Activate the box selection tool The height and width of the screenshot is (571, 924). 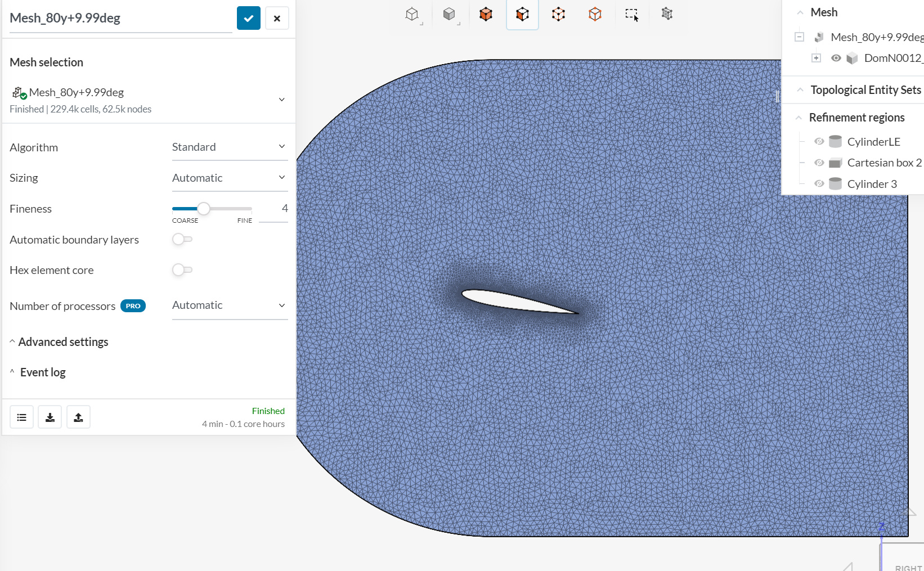[x=631, y=14]
